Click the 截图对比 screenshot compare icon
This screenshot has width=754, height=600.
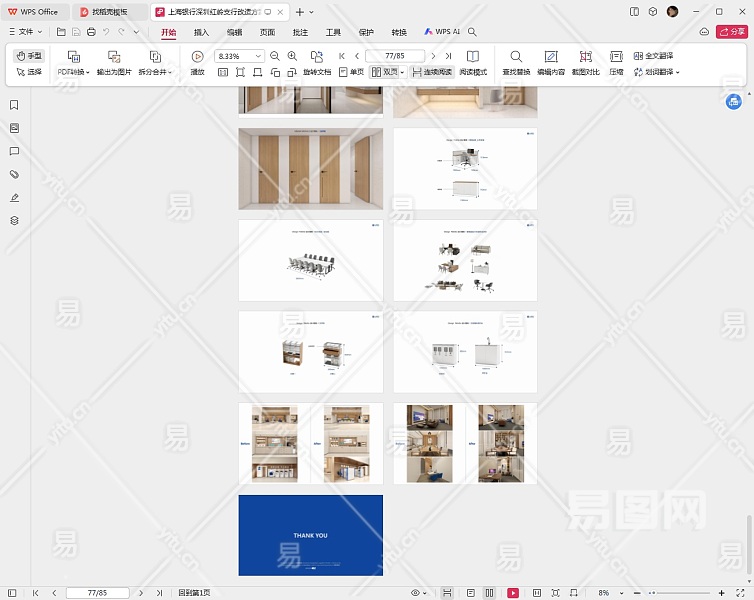click(585, 57)
